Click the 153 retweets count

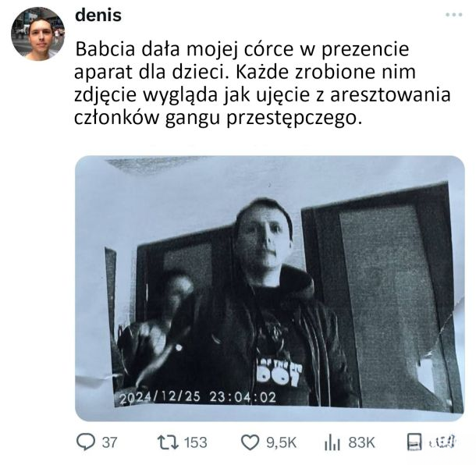click(x=196, y=442)
